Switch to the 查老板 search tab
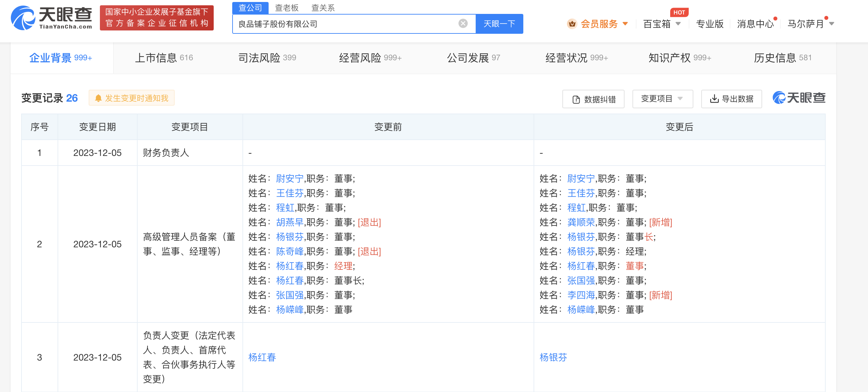This screenshot has width=868, height=392. 286,7
